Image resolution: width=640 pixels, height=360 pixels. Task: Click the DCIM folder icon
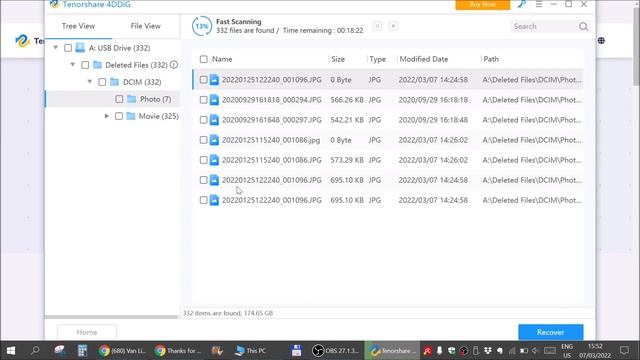[114, 82]
